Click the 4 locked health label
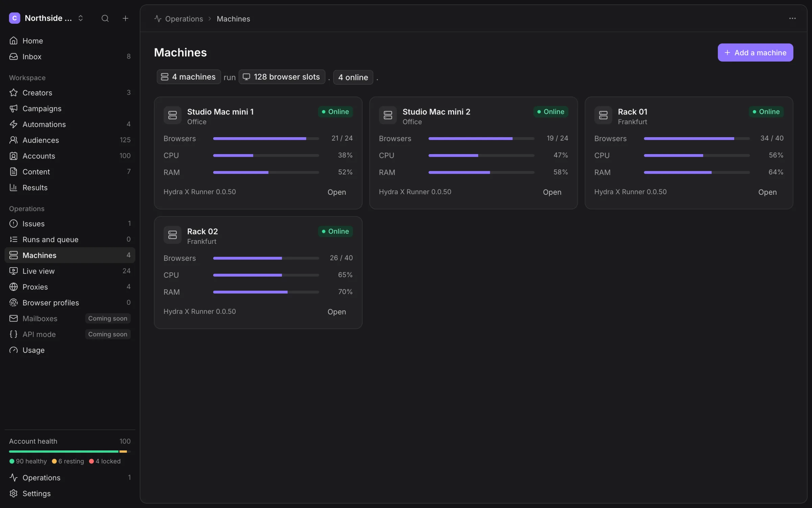 105,461
